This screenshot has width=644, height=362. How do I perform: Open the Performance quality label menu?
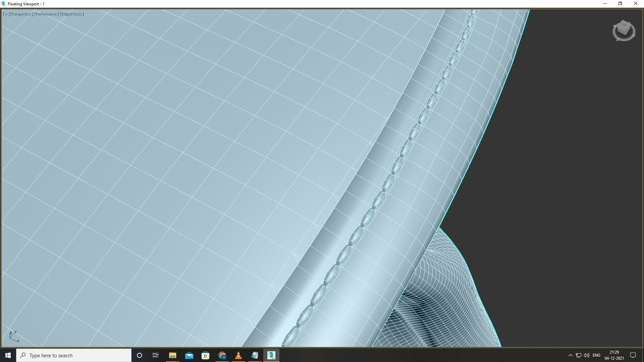point(46,14)
